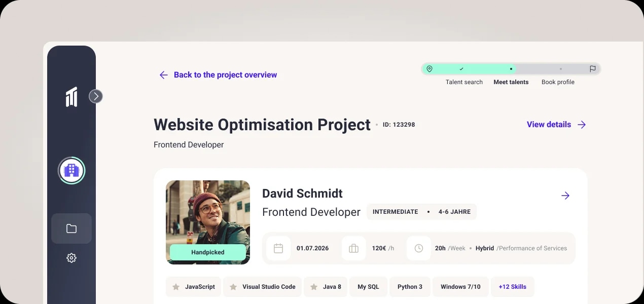The image size is (644, 304).
Task: Click the milestone dot on the progress bar
Action: pos(511,68)
